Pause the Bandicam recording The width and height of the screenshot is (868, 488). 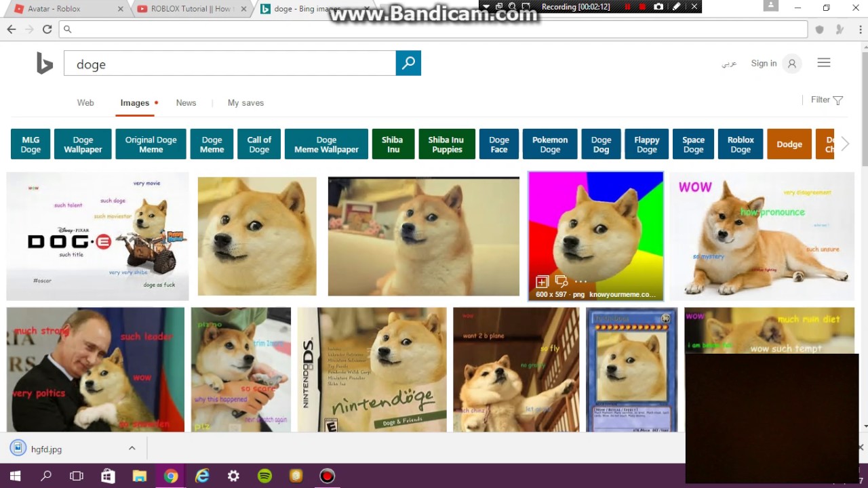[x=628, y=7]
